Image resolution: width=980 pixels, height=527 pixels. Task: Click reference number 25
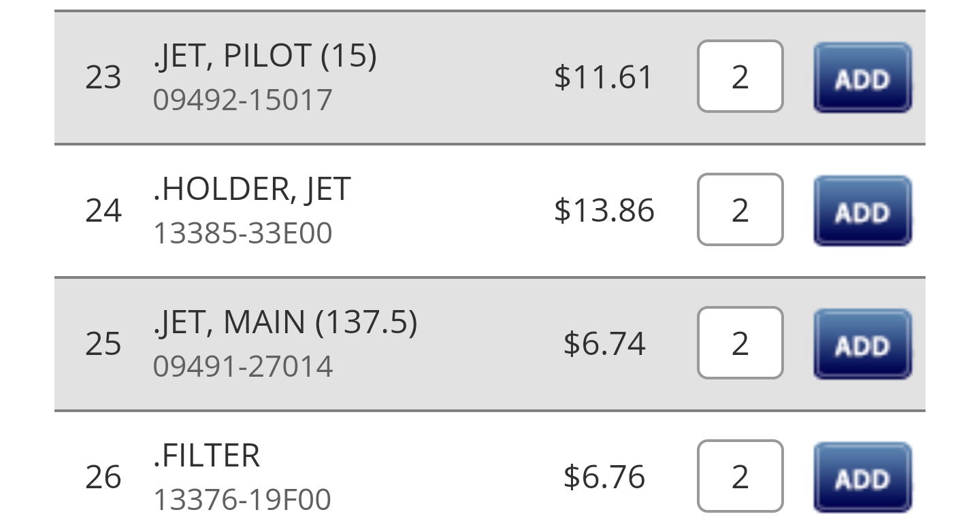click(103, 343)
